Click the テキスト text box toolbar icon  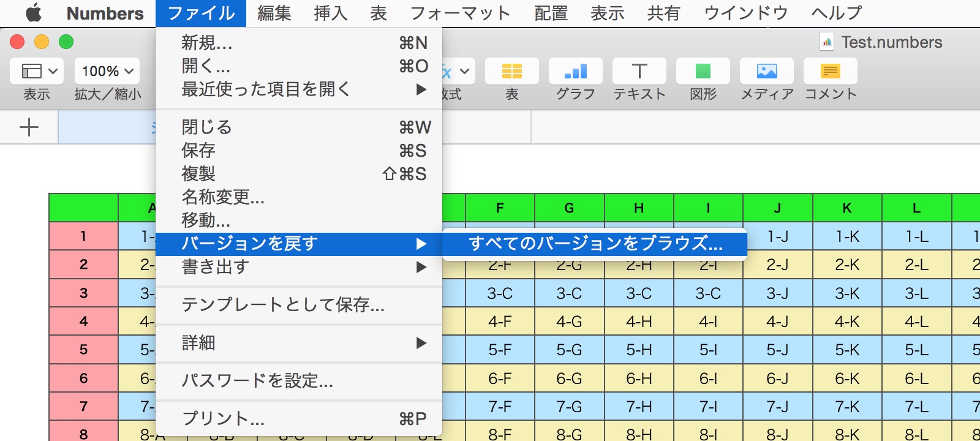click(639, 71)
